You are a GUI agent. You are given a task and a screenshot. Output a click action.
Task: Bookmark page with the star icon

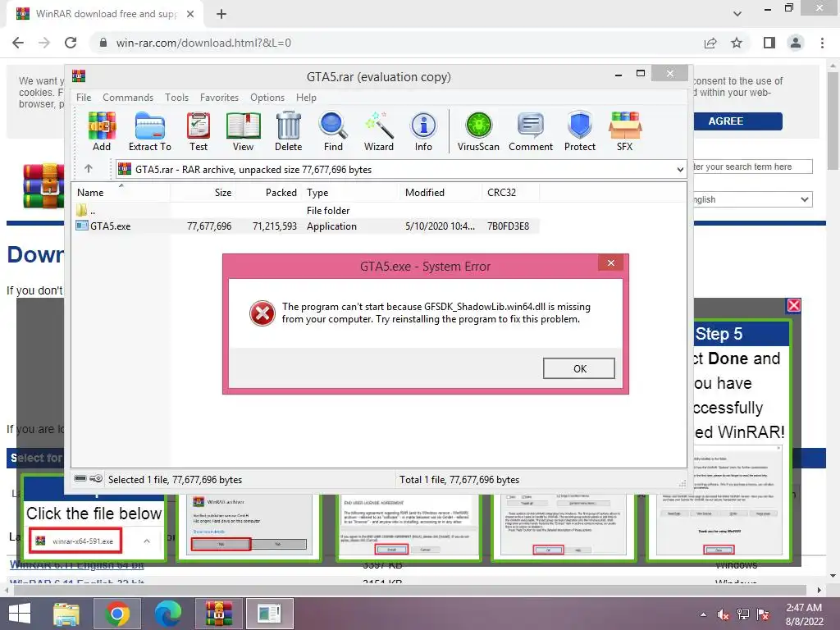[x=737, y=43]
